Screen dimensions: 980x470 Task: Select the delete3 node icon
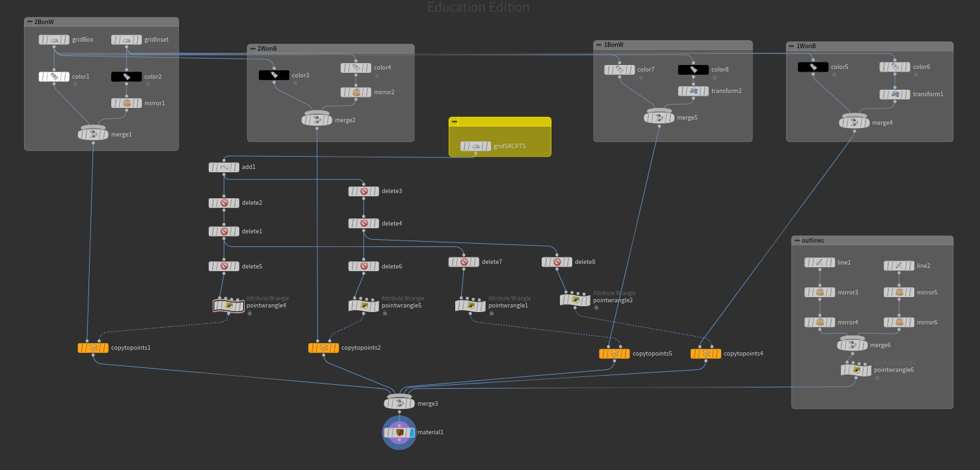(364, 191)
